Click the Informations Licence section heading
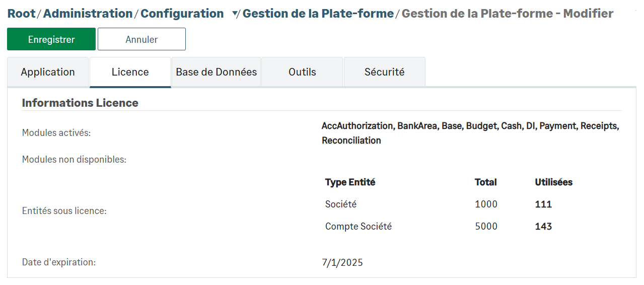 click(80, 103)
